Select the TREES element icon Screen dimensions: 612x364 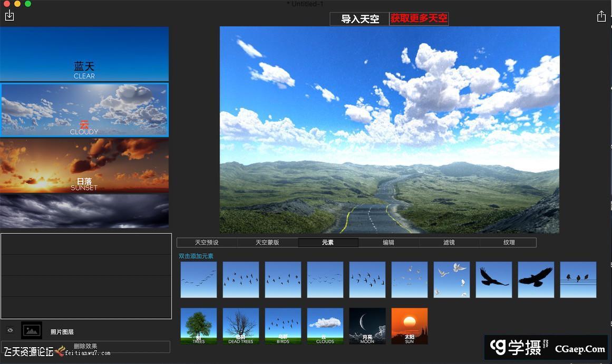click(x=199, y=325)
